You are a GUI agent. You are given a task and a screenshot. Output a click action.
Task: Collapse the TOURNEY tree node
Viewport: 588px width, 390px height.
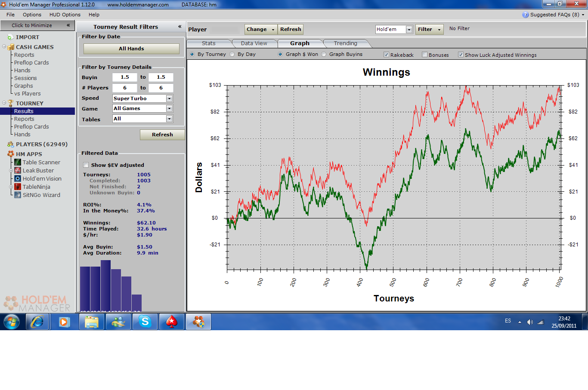[4, 103]
